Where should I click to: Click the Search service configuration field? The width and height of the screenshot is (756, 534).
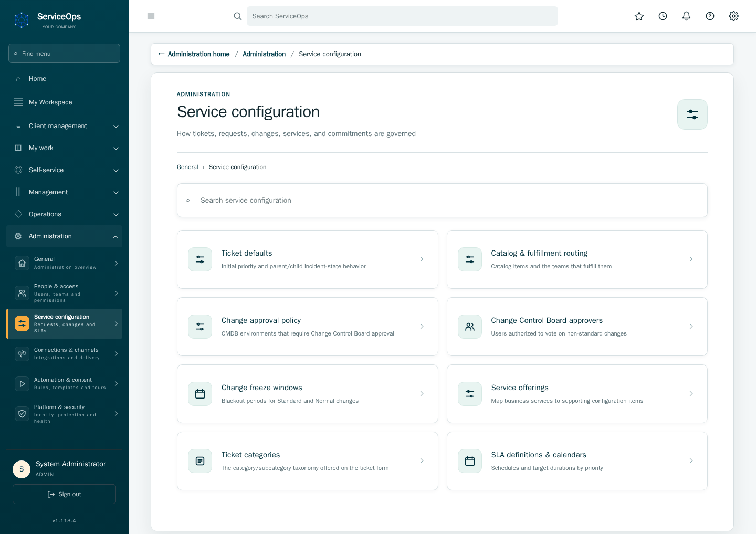pos(442,200)
